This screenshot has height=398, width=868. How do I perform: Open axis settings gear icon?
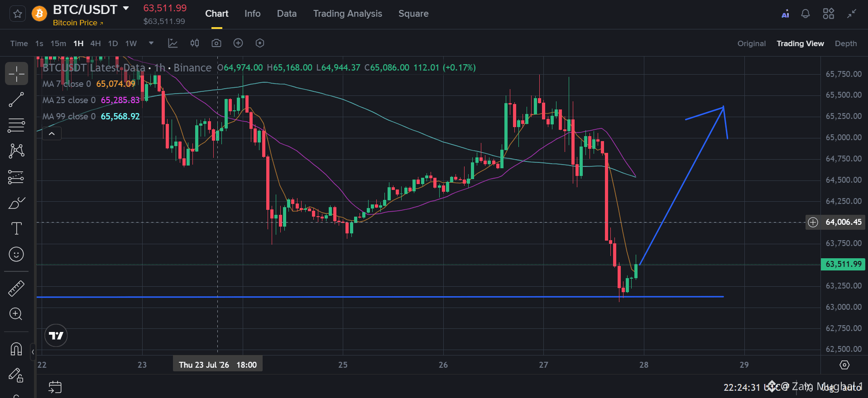pos(844,365)
